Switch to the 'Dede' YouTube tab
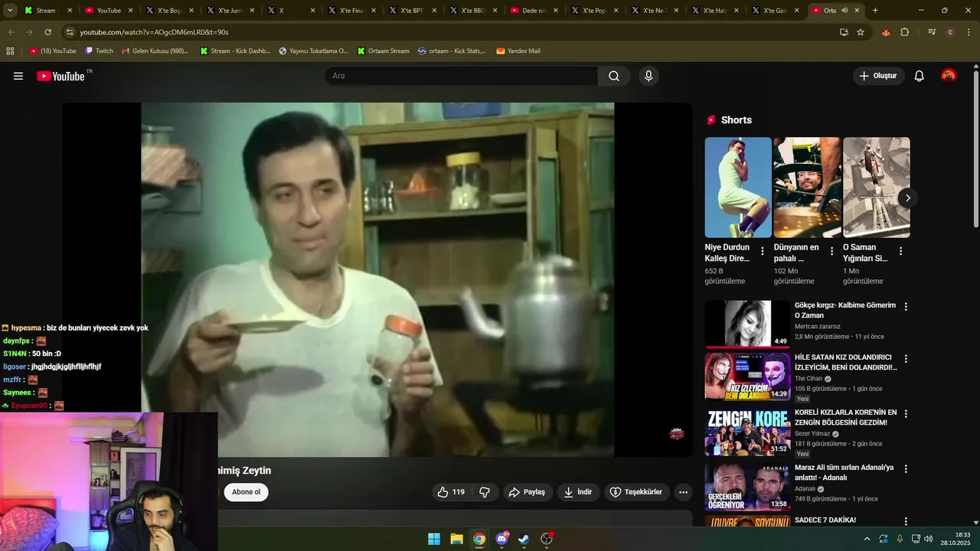980x551 pixels. pos(534,11)
